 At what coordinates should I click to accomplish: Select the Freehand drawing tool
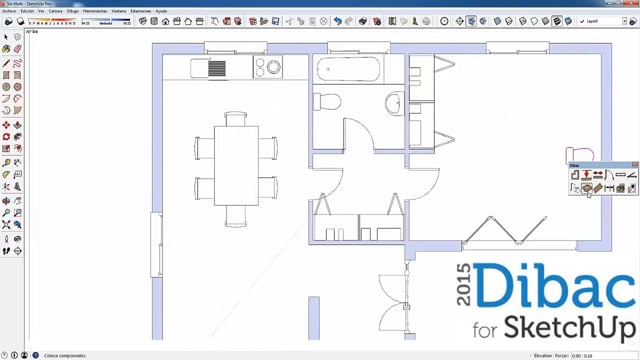click(18, 63)
